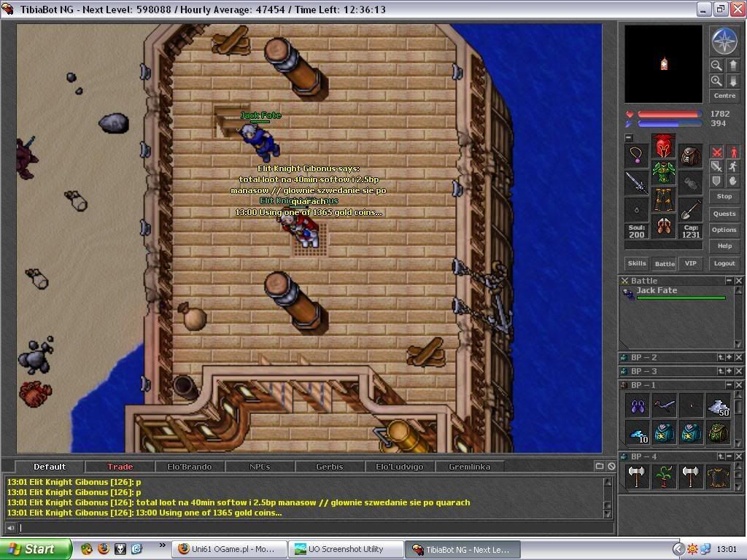Click the amulet in the necklace slot
This screenshot has width=747, height=560.
637,156
